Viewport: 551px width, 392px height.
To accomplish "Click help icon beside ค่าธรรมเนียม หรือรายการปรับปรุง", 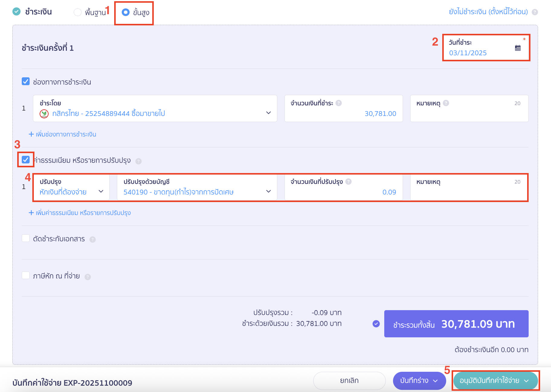I will 138,161.
